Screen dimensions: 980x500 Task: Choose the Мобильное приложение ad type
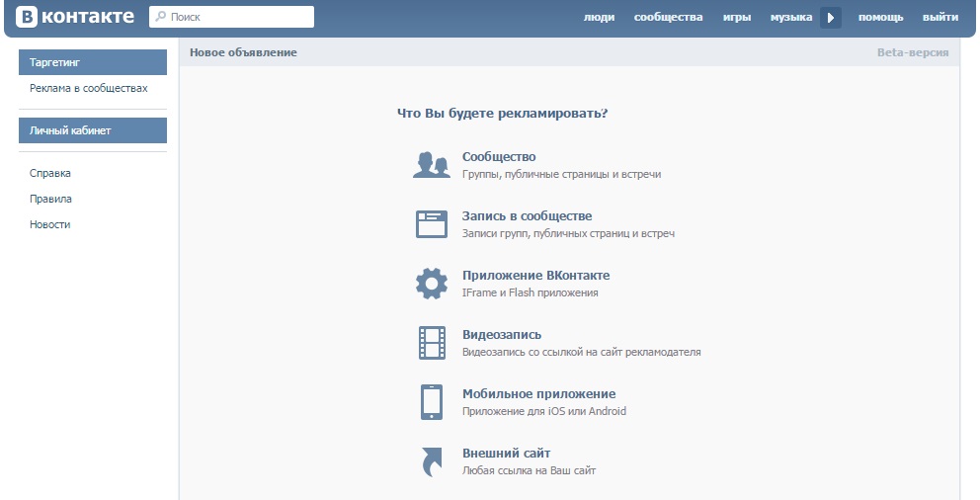point(538,394)
